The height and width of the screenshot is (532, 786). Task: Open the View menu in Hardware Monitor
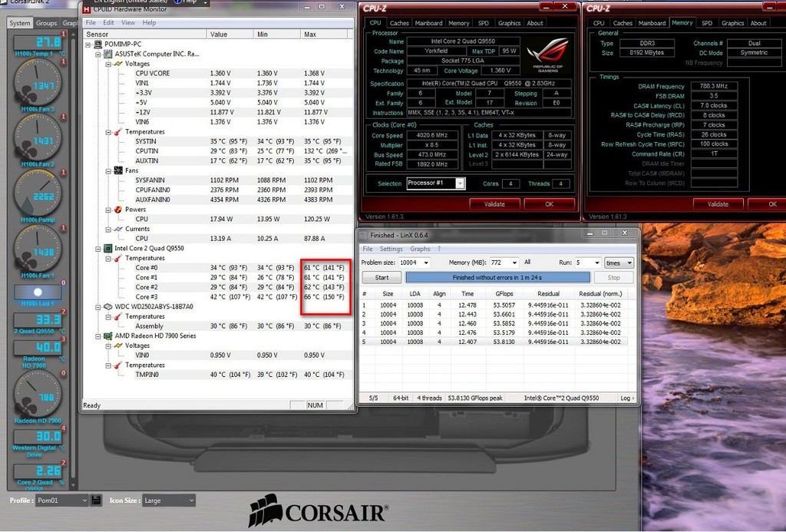[127, 23]
